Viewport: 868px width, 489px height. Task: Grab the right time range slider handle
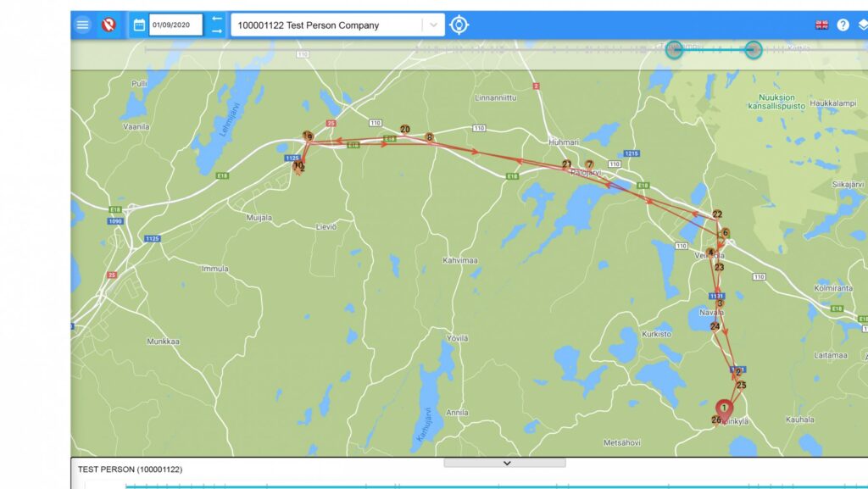[753, 50]
